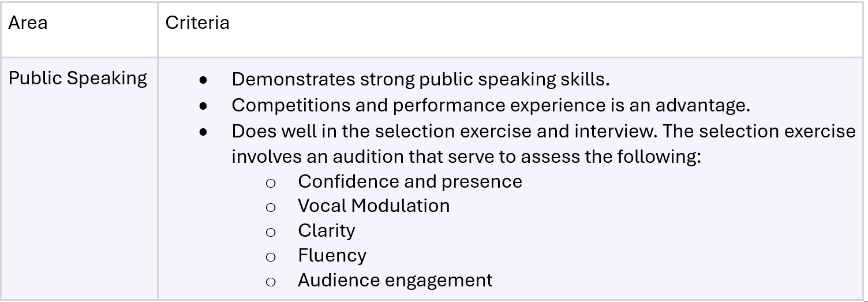868x302 pixels.
Task: Click the hollow bullet beside 'Confidence and presence'
Action: pos(270,183)
